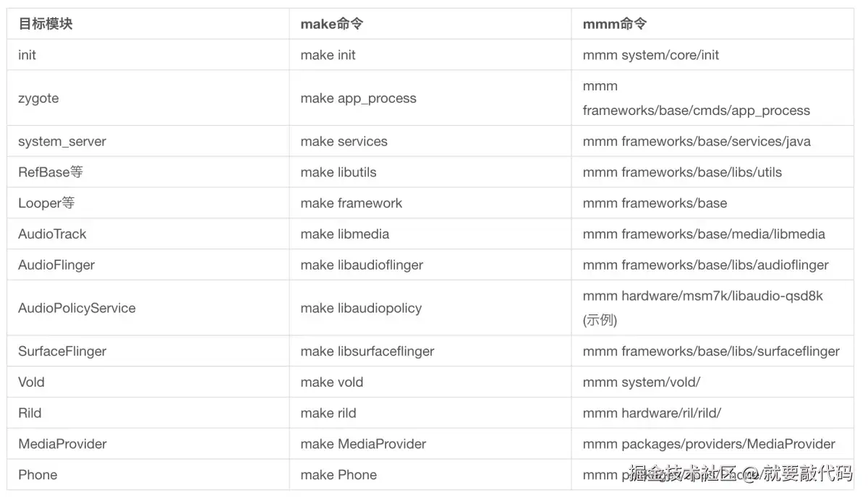The image size is (868, 498).
Task: Click the 掘金技术社区 watermark text
Action: tap(682, 473)
